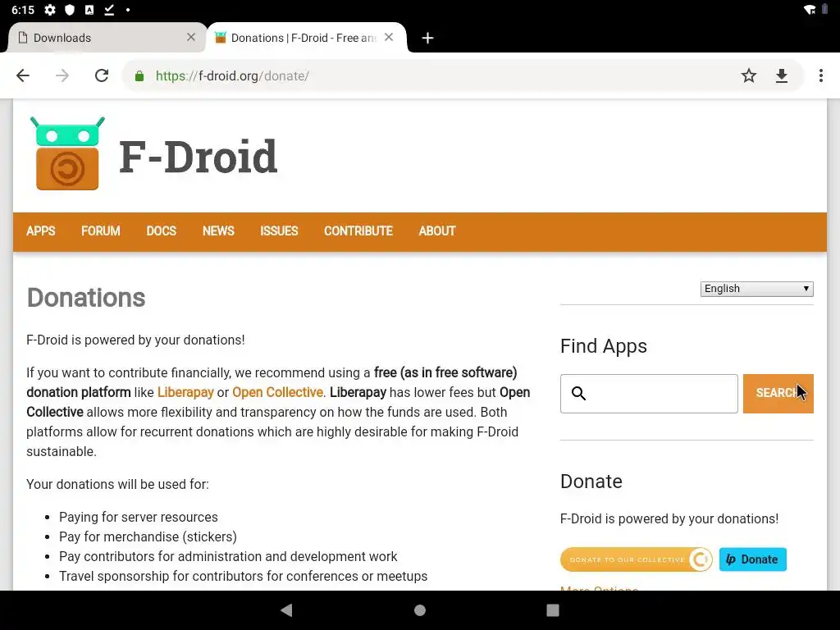
Task: Open a new tab with the plus button
Action: point(427,38)
